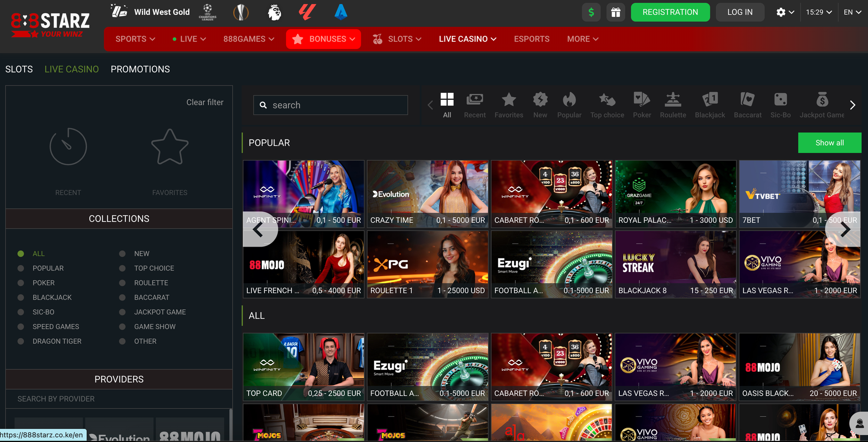This screenshot has width=868, height=442.
Task: Click Show all in Popular section
Action: [x=829, y=143]
